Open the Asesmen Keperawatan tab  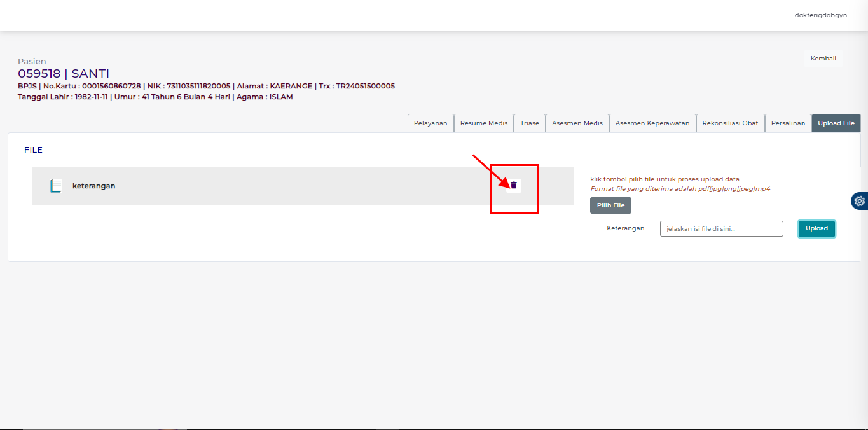point(652,123)
